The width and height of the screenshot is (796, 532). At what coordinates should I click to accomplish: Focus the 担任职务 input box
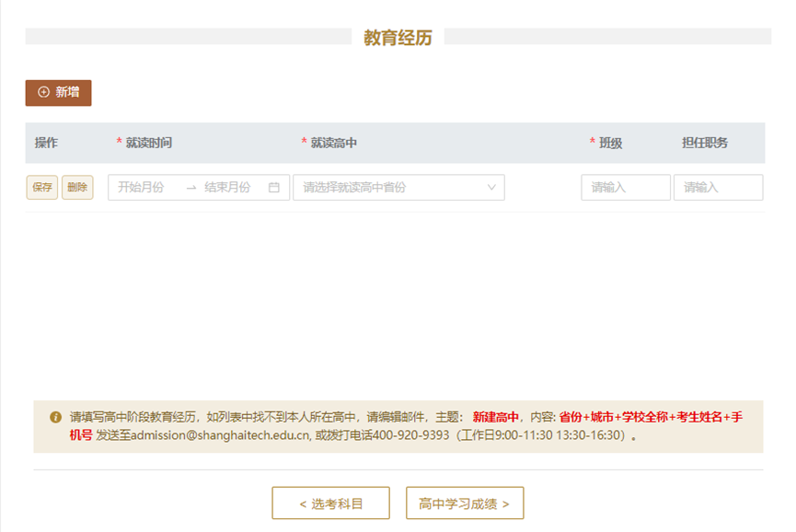point(718,188)
